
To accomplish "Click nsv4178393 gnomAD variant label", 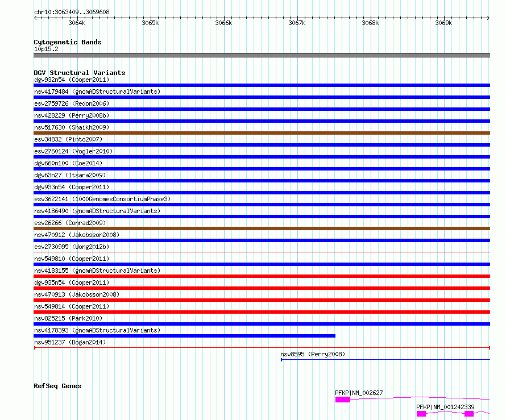I will 97,330.
